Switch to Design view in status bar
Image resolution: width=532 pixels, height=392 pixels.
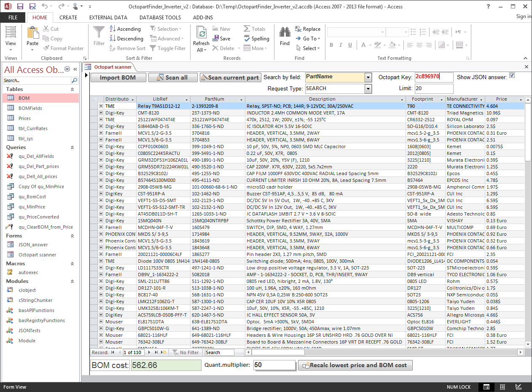coord(518,387)
